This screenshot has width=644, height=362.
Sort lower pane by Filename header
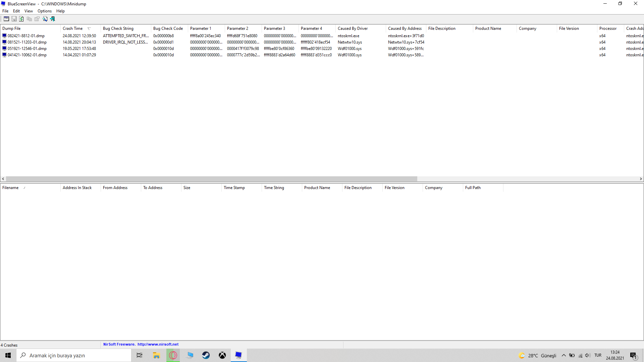tap(11, 188)
